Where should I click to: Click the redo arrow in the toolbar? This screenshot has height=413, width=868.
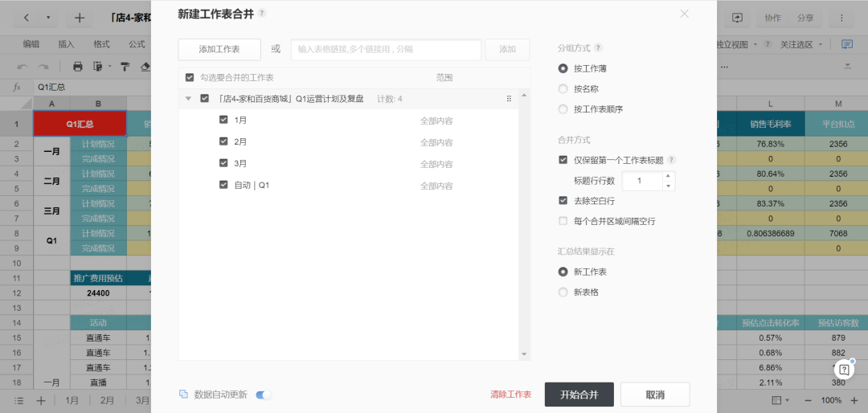[43, 67]
